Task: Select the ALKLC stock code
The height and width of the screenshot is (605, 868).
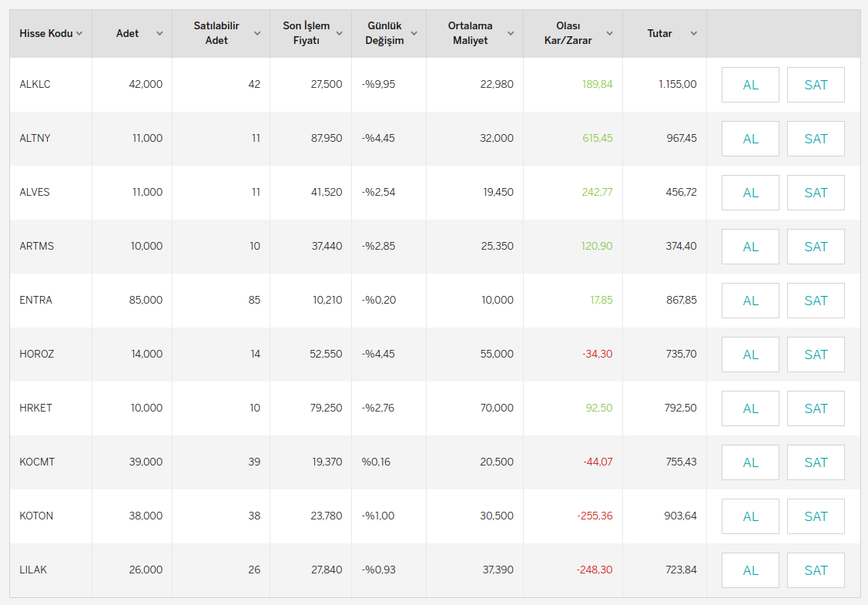Action: (35, 84)
